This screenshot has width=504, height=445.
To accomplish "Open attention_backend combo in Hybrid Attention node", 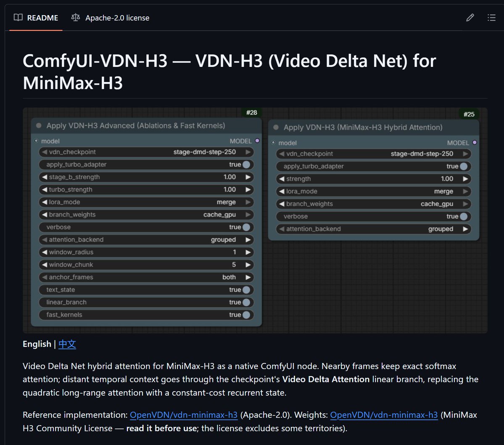I will coord(374,229).
